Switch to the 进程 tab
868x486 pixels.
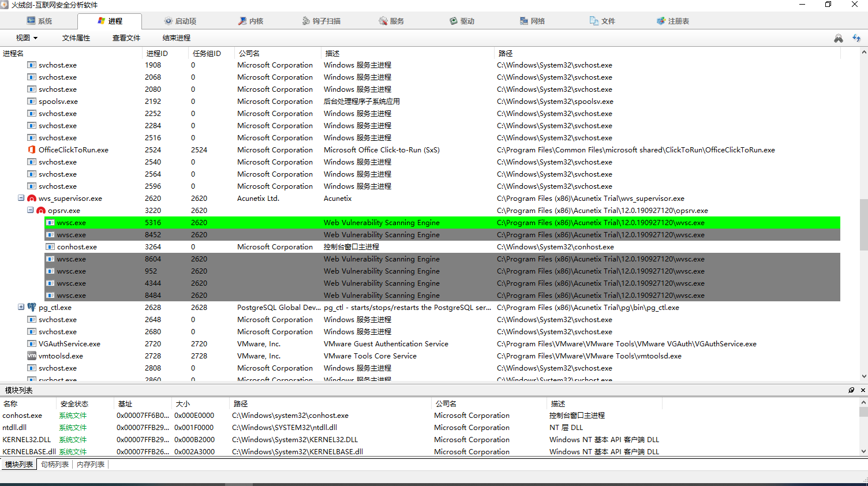point(110,21)
